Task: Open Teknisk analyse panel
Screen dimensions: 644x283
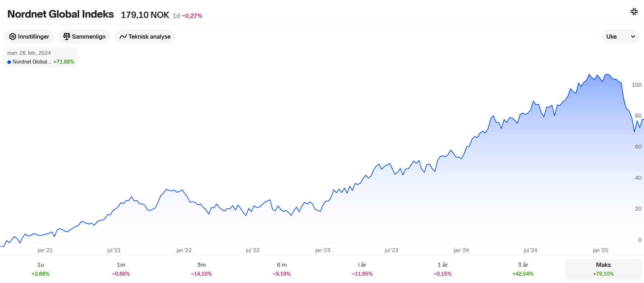Action: pyautogui.click(x=145, y=37)
